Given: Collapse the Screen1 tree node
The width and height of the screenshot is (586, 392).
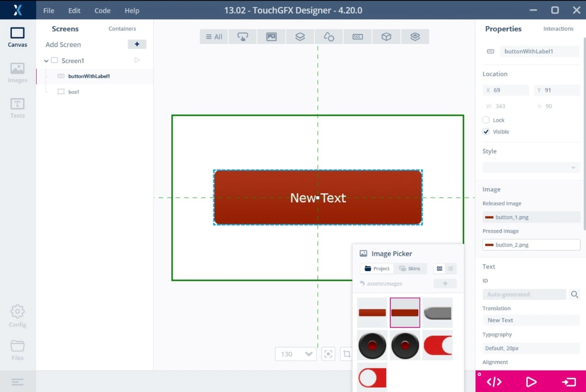Looking at the screenshot, I should (46, 61).
